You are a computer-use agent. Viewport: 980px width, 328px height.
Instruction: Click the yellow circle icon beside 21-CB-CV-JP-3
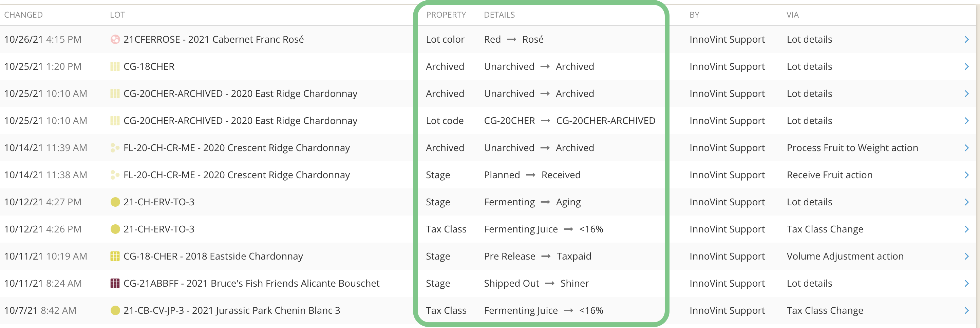point(115,310)
